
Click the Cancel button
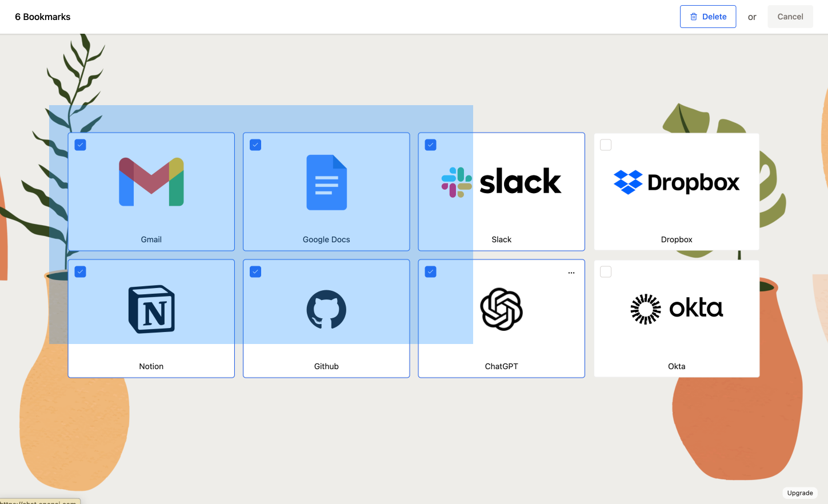coord(790,17)
